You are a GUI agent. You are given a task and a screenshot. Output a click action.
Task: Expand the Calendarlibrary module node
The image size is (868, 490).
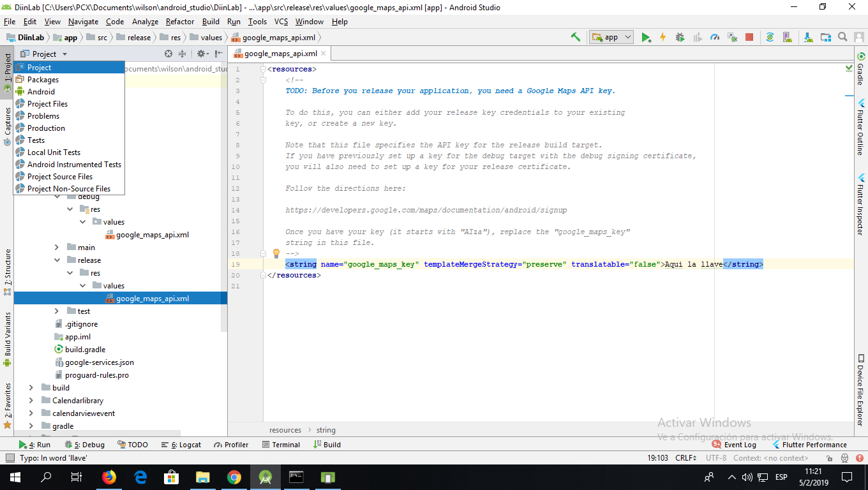tap(31, 401)
